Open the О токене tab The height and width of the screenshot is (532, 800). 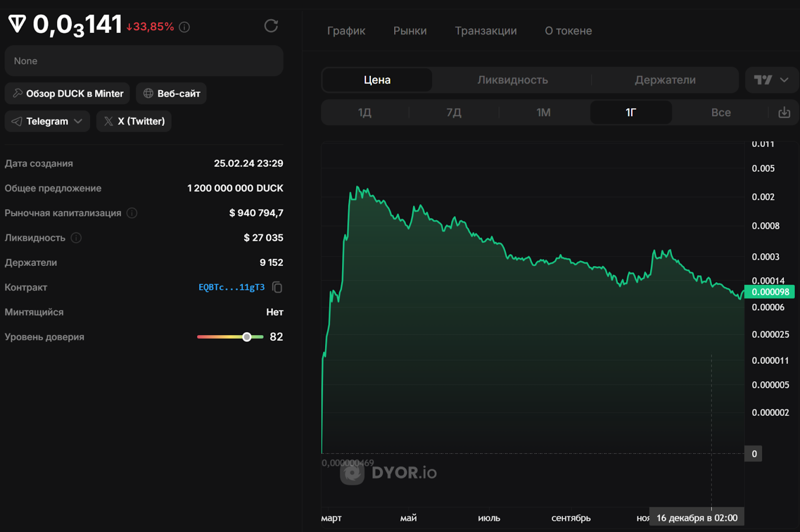click(568, 30)
